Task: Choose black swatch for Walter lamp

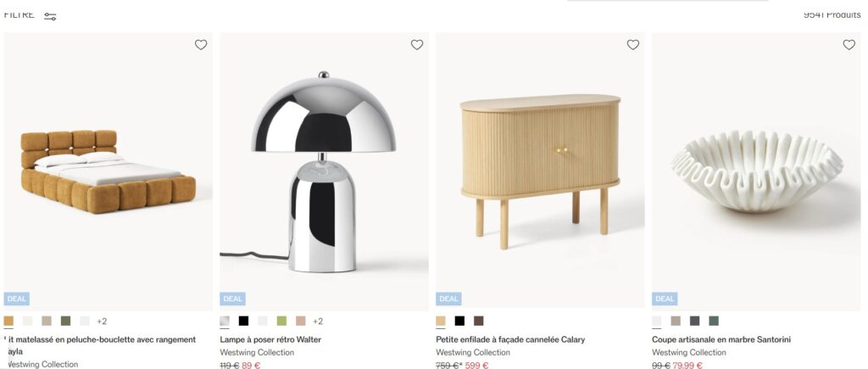Action: click(243, 321)
